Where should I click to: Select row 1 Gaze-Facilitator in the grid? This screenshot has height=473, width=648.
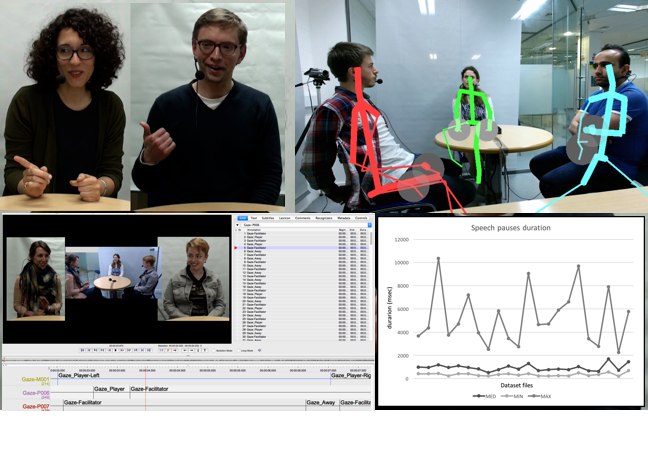point(302,233)
